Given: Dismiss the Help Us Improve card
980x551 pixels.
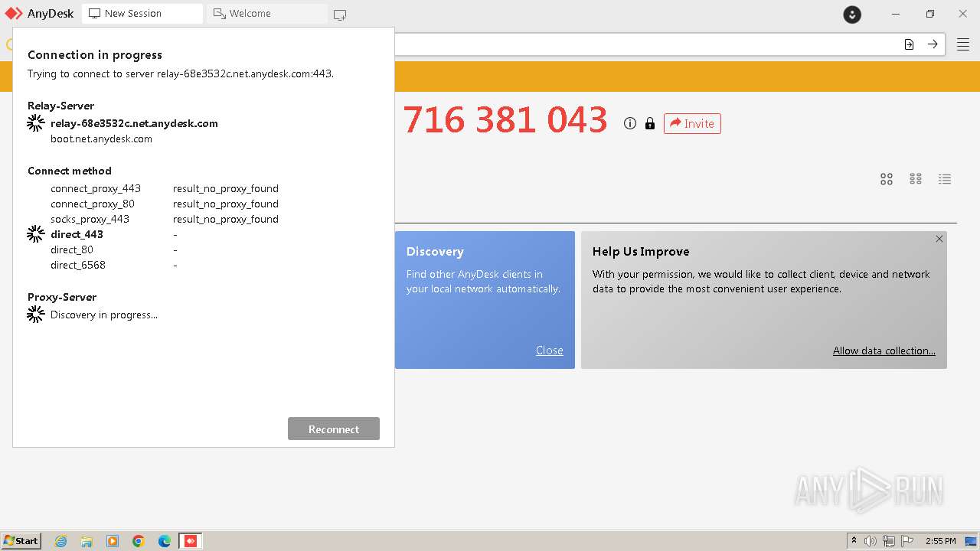Looking at the screenshot, I should 939,239.
